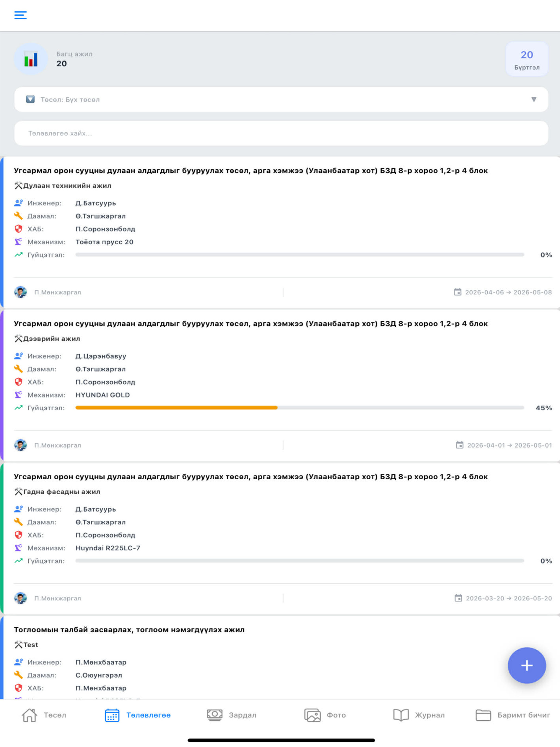Click the tools icon beside Дээврийн ажил
Image resolution: width=560 pixels, height=747 pixels.
[x=18, y=338]
